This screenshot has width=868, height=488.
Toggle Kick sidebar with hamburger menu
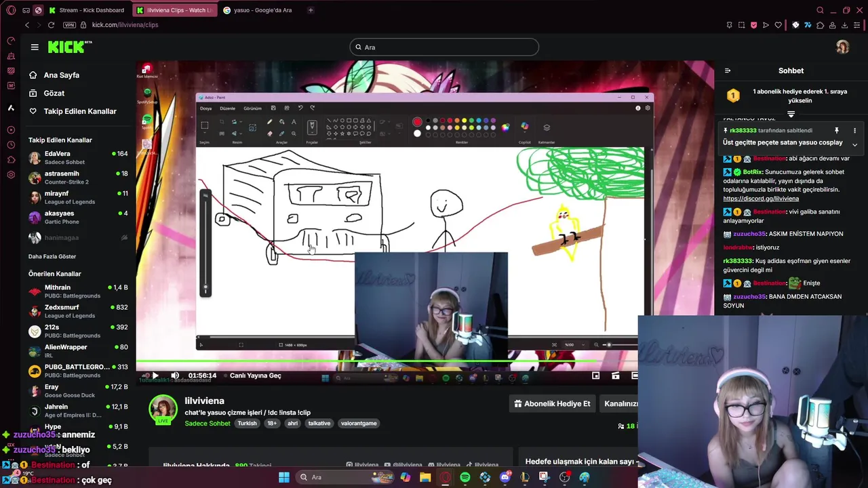click(x=35, y=47)
